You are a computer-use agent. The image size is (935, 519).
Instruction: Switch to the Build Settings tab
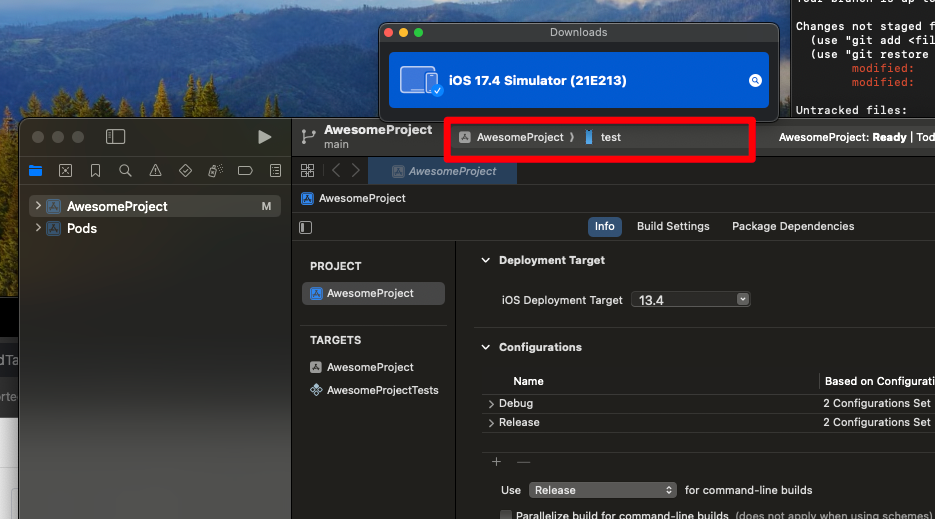click(x=673, y=226)
